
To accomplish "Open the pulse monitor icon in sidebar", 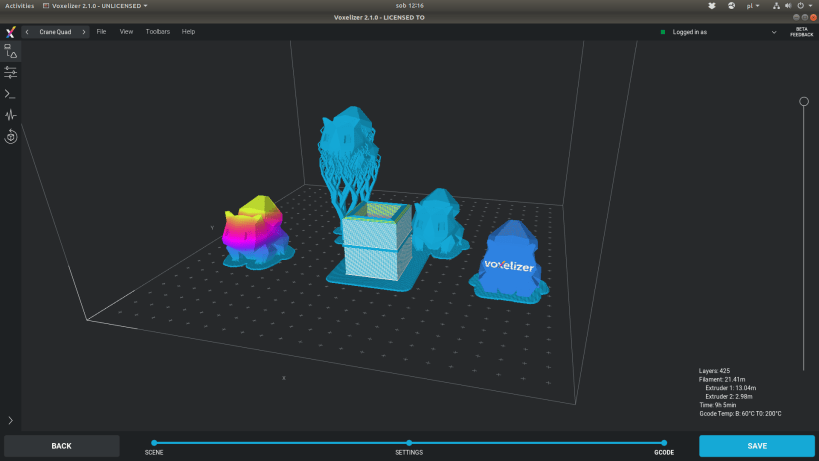I will pos(10,115).
